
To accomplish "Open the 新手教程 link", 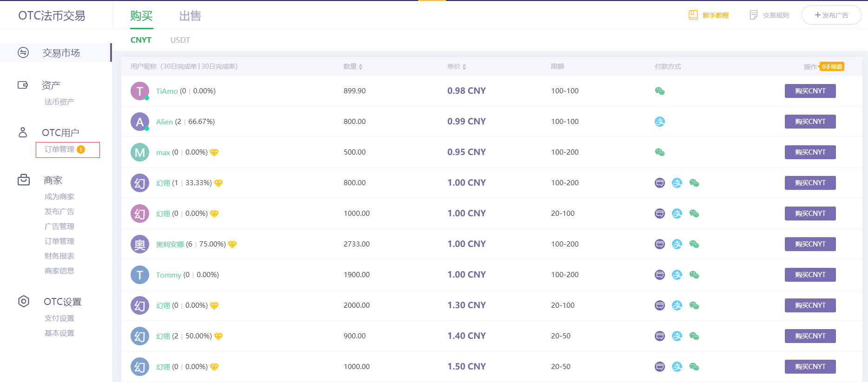I will coord(715,15).
